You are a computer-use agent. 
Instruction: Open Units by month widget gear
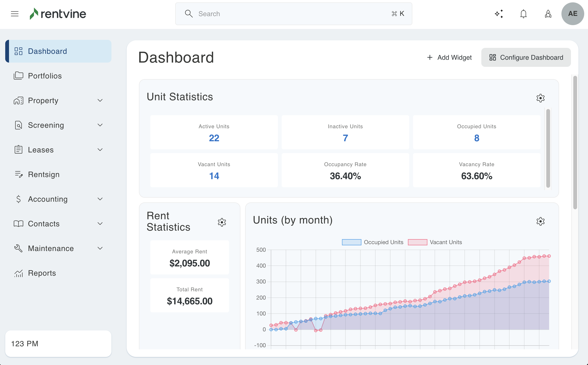point(540,221)
